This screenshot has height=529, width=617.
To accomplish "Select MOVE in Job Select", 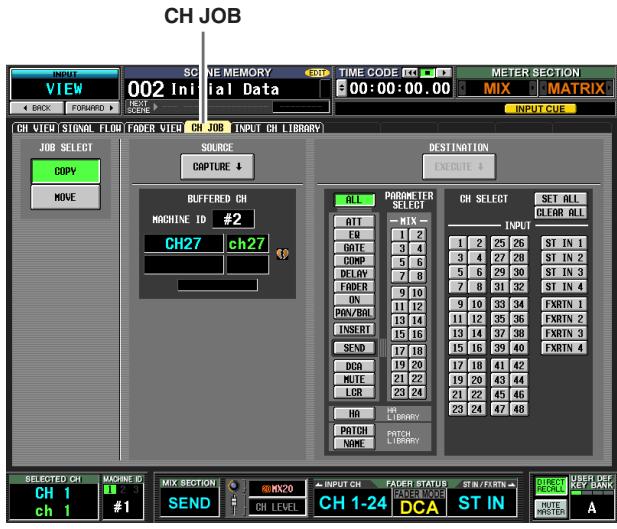I will tap(65, 197).
